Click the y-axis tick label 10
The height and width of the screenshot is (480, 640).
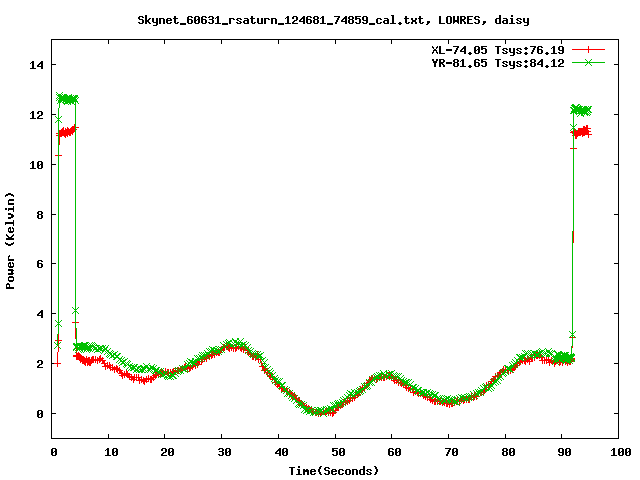37,164
